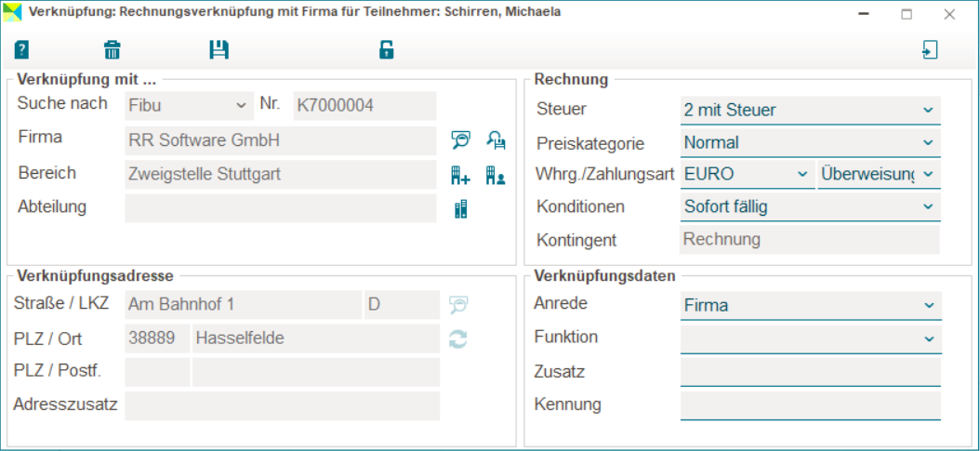Open the Suche nach dropdown
This screenshot has width=980, height=451.
click(188, 105)
